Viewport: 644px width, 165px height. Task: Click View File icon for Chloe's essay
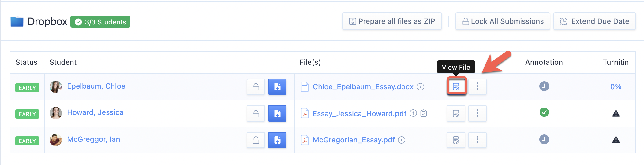pos(456,87)
